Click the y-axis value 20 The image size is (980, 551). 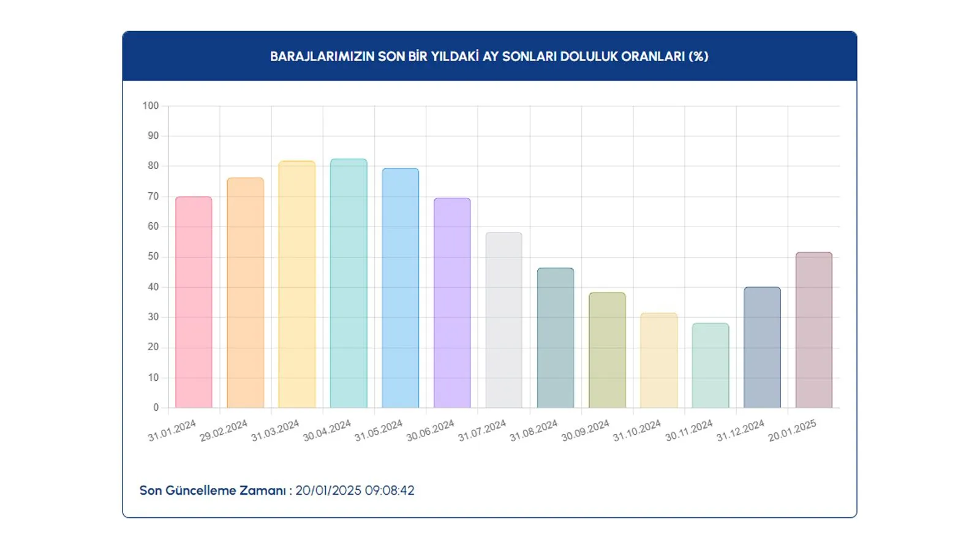coord(153,347)
